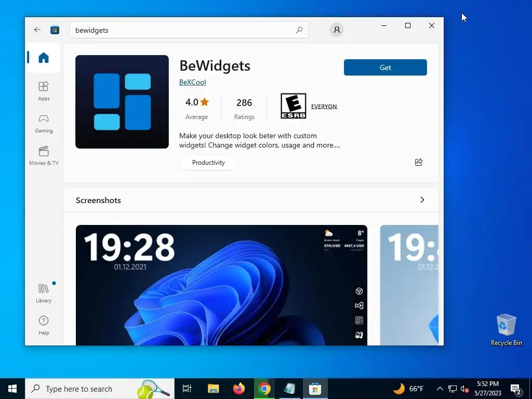Select the Recycle Bin desktop icon

pyautogui.click(x=506, y=330)
